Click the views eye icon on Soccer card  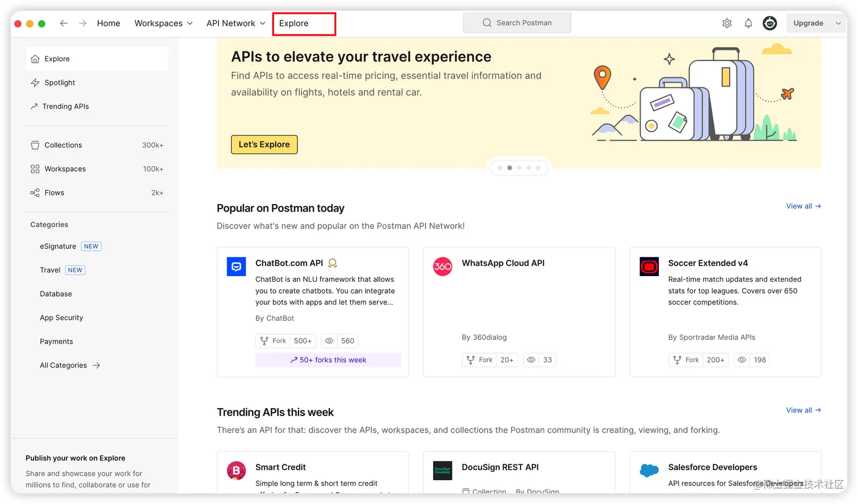[742, 360]
